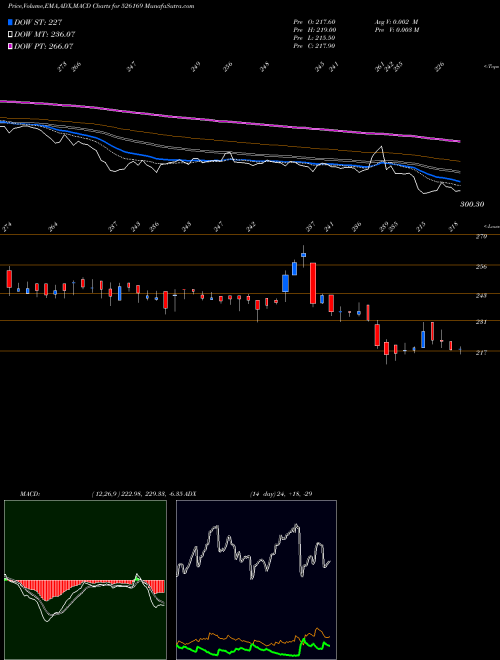This screenshot has height=660, width=500.
Task: Select the 'DOW PT: 266.07' legend label
Action: pyautogui.click(x=44, y=46)
